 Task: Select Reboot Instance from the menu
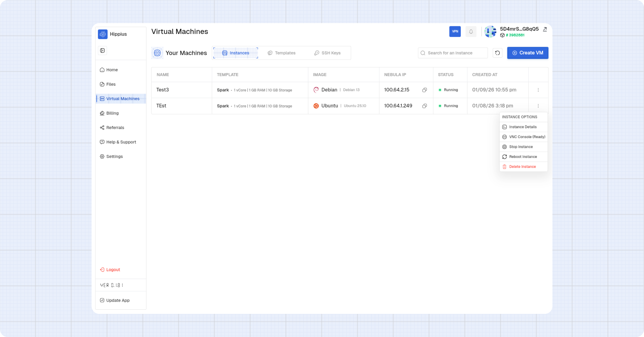tap(523, 157)
